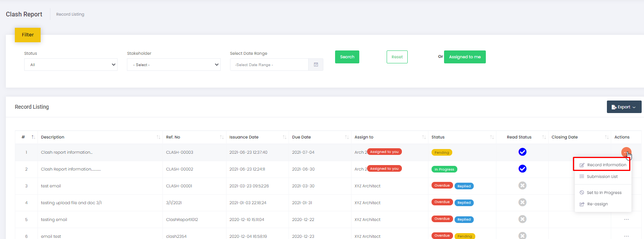Select Set to In Progress option
This screenshot has width=644, height=239.
pos(604,193)
